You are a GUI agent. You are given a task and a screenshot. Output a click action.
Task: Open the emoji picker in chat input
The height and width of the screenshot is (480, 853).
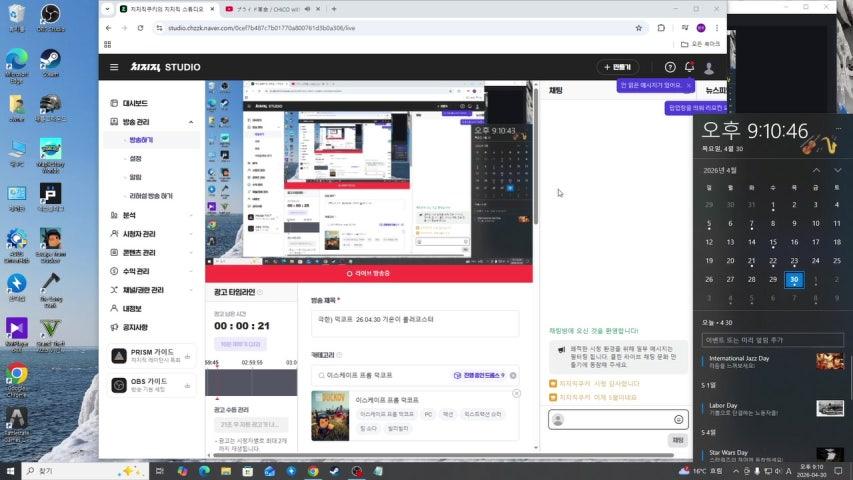(x=678, y=420)
